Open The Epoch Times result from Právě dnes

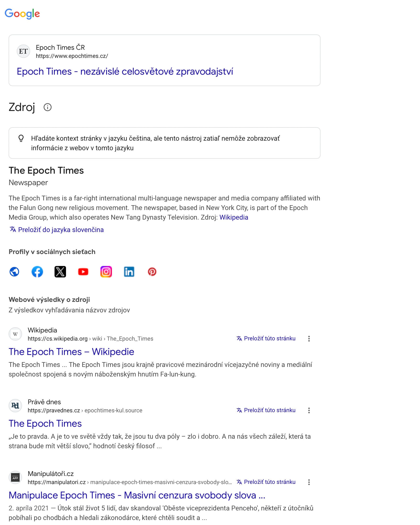point(45,424)
